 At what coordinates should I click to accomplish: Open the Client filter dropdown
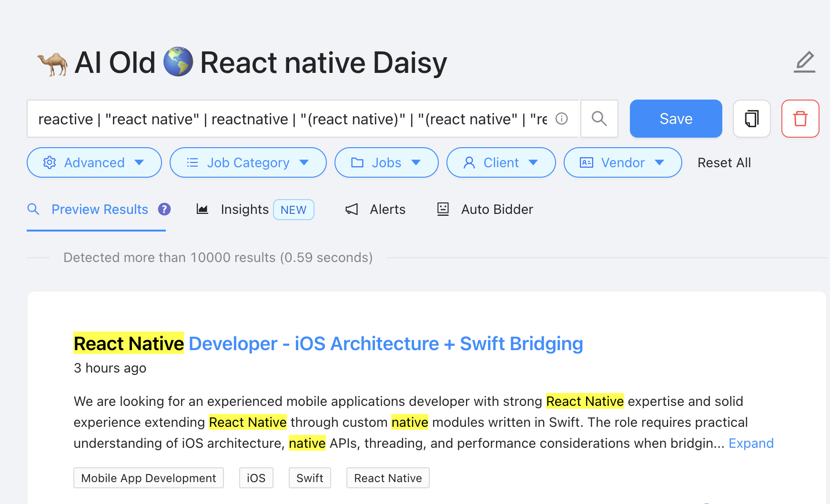501,162
